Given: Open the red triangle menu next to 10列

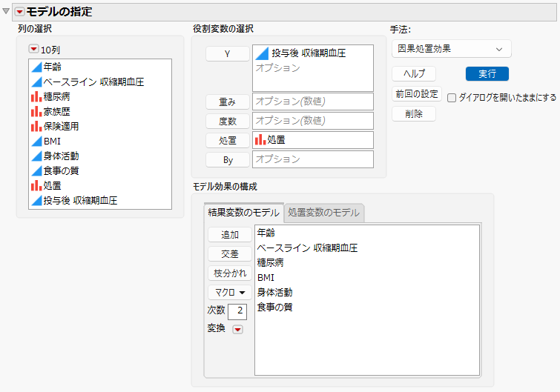Looking at the screenshot, I should [33, 49].
